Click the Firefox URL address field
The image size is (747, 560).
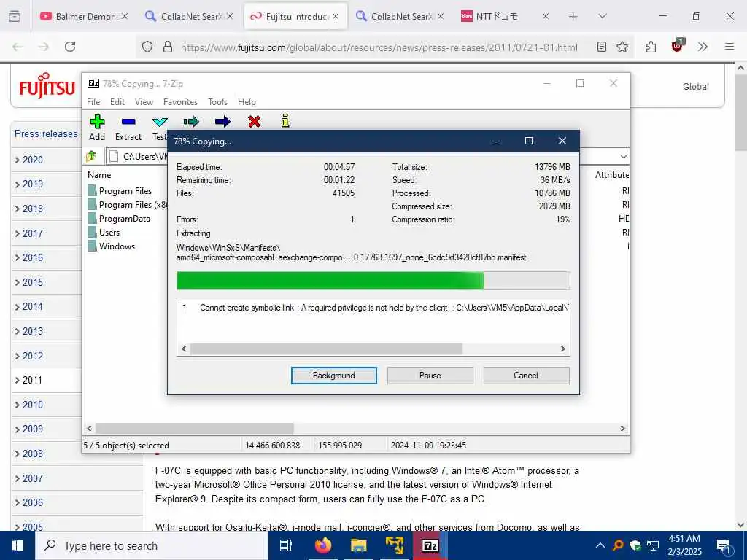click(379, 47)
